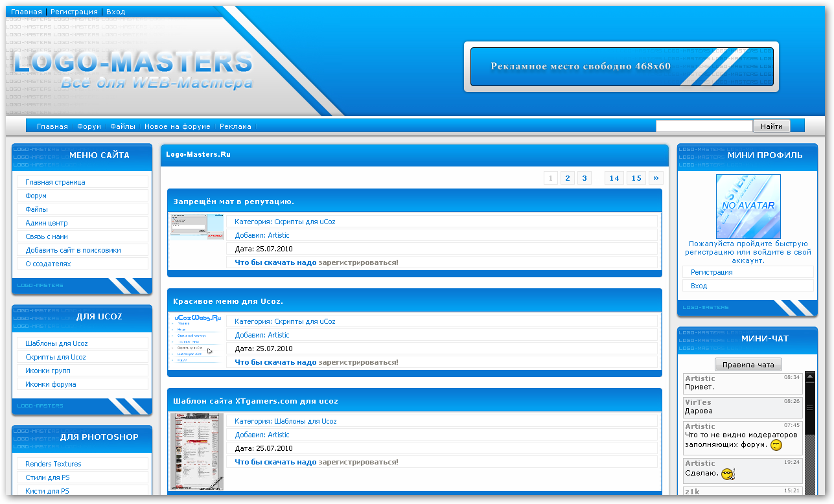Click author 'Artistic' in the second post
Viewport: 834px width, 504px height.
tap(279, 335)
